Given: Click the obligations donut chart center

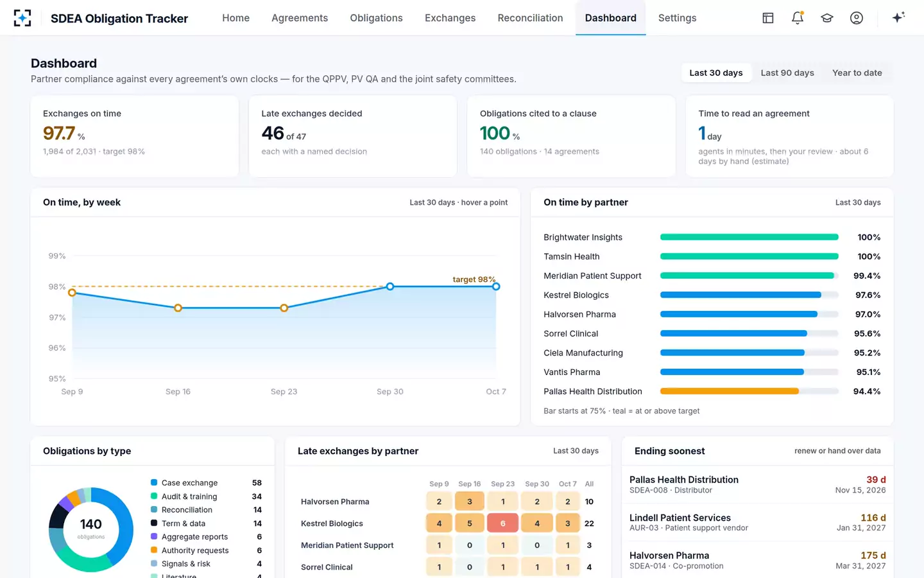Looking at the screenshot, I should 91,529.
